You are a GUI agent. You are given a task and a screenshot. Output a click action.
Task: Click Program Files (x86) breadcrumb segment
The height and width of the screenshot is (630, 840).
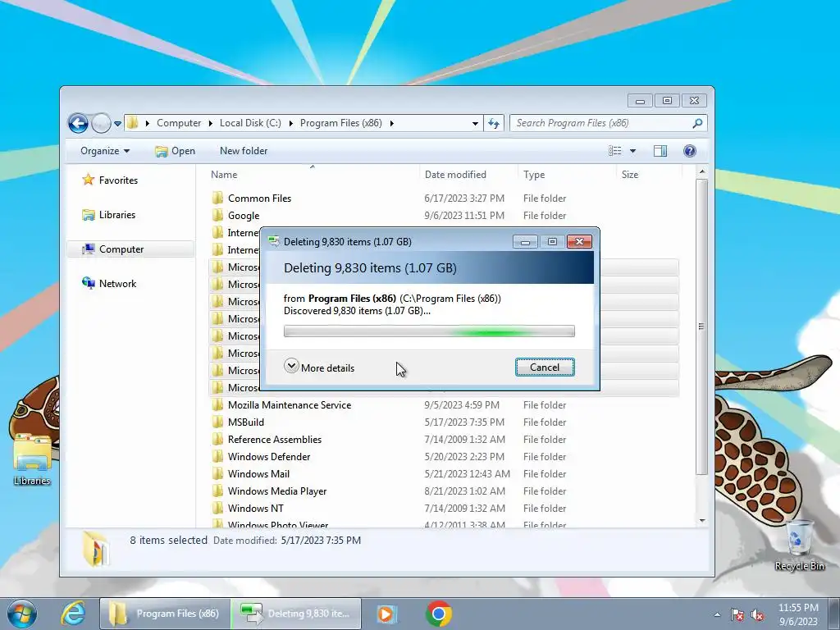coord(340,123)
